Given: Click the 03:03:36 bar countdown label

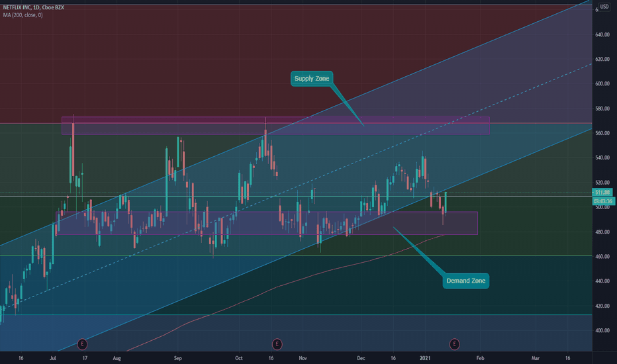Looking at the screenshot, I should (603, 201).
